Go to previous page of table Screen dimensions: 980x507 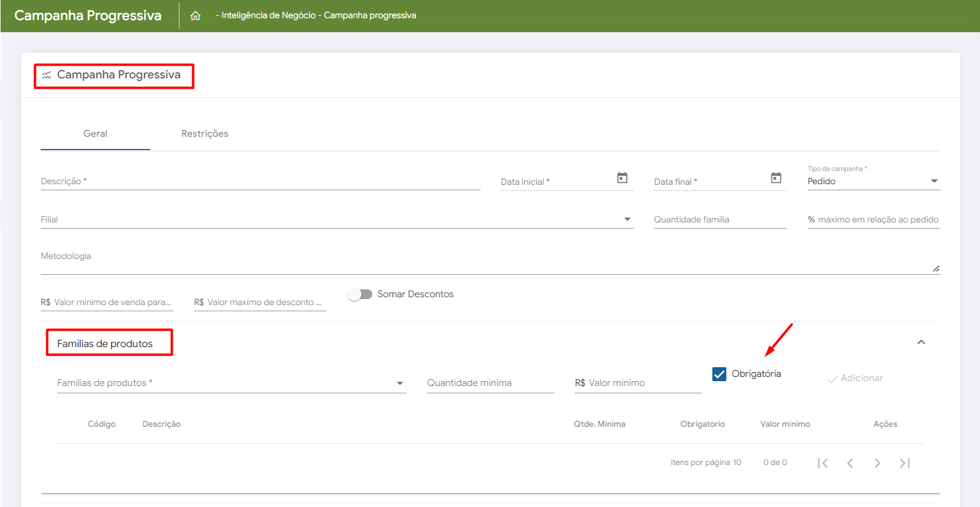(x=850, y=463)
